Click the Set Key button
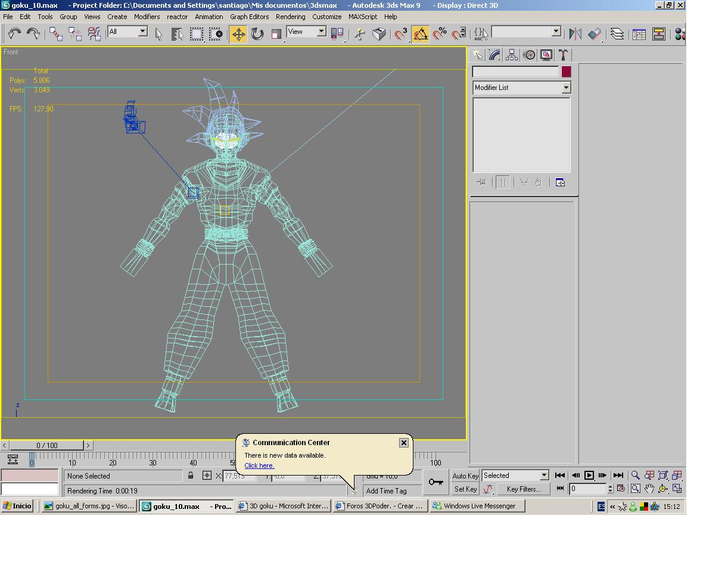 (465, 489)
